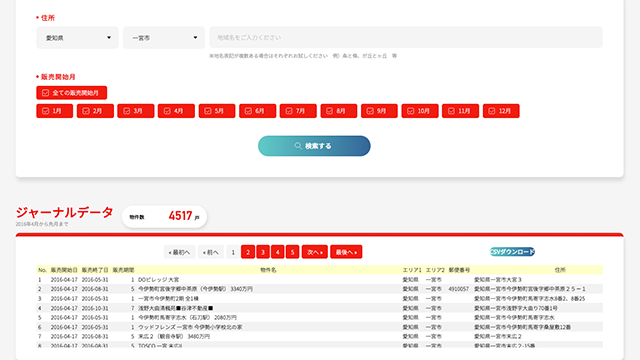Toggle the 6月 month checkbox
640x360 pixels.
click(258, 111)
